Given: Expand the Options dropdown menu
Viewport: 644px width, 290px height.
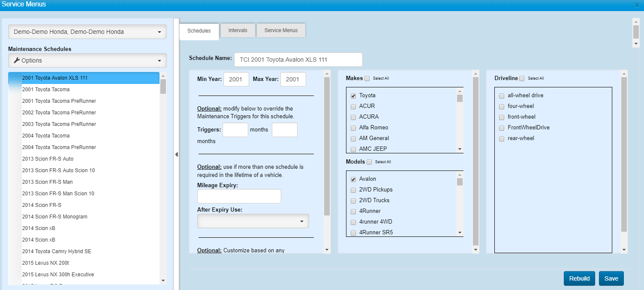Looking at the screenshot, I should coord(87,60).
